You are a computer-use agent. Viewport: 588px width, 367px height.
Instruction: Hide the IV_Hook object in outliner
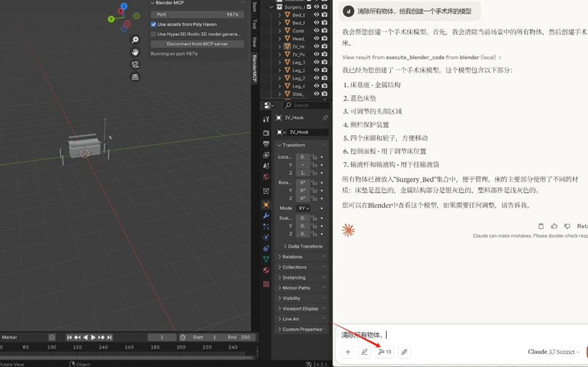coord(317,46)
